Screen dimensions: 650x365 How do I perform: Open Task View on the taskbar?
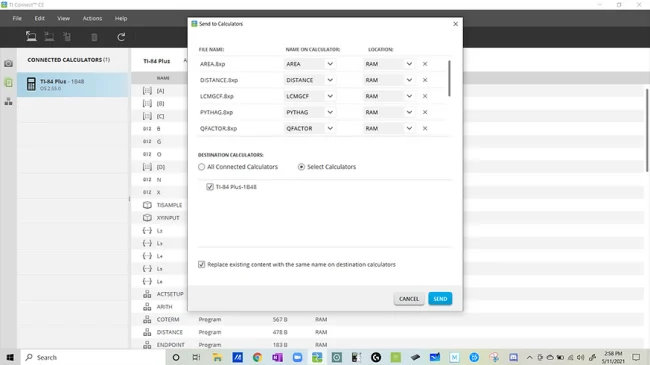coord(196,357)
